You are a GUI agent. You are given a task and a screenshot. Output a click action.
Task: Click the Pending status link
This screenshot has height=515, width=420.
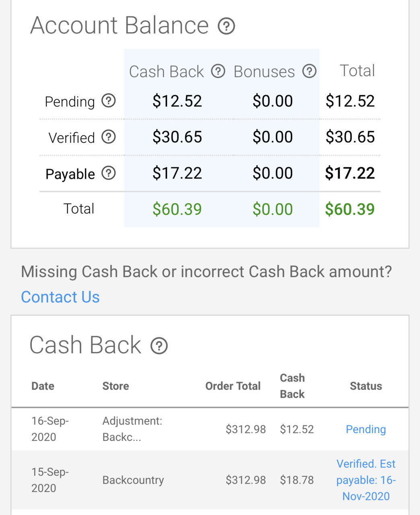[366, 429]
